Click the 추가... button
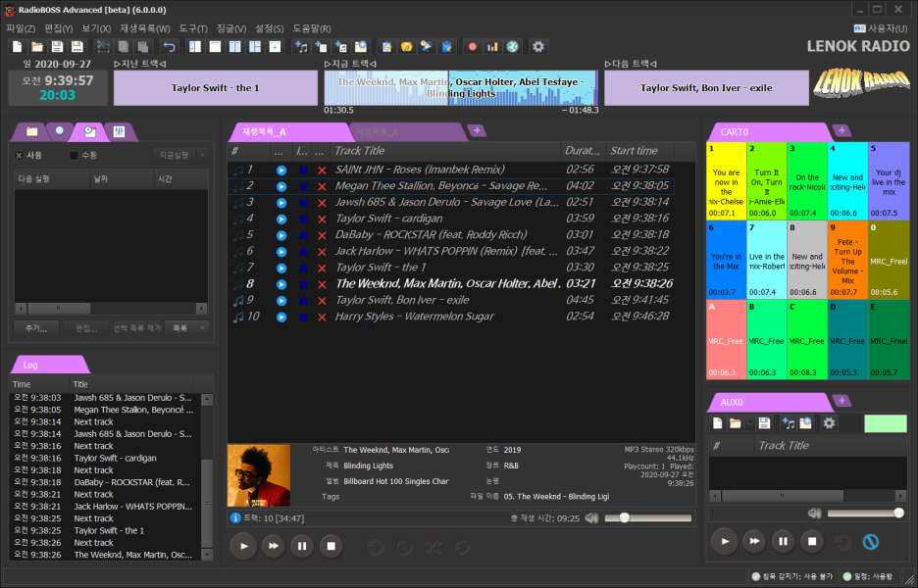The image size is (918, 588). (36, 328)
